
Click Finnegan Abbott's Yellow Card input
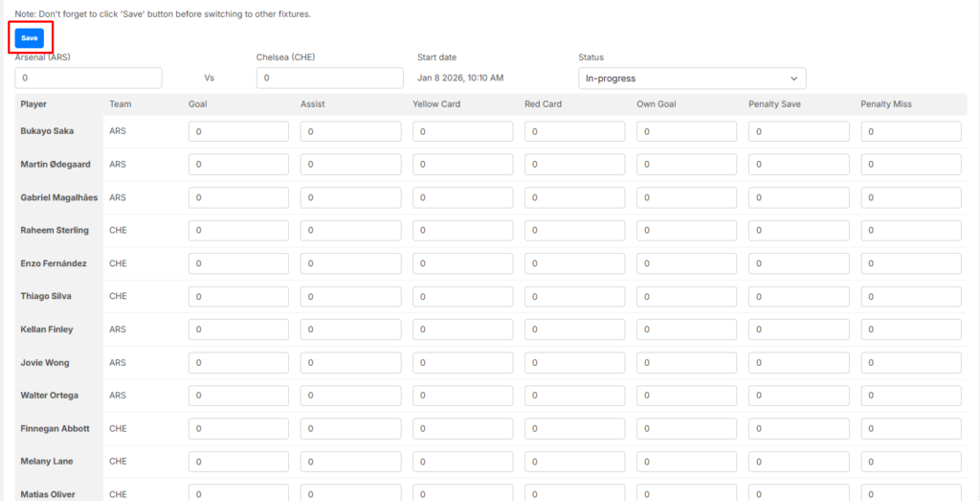(462, 429)
